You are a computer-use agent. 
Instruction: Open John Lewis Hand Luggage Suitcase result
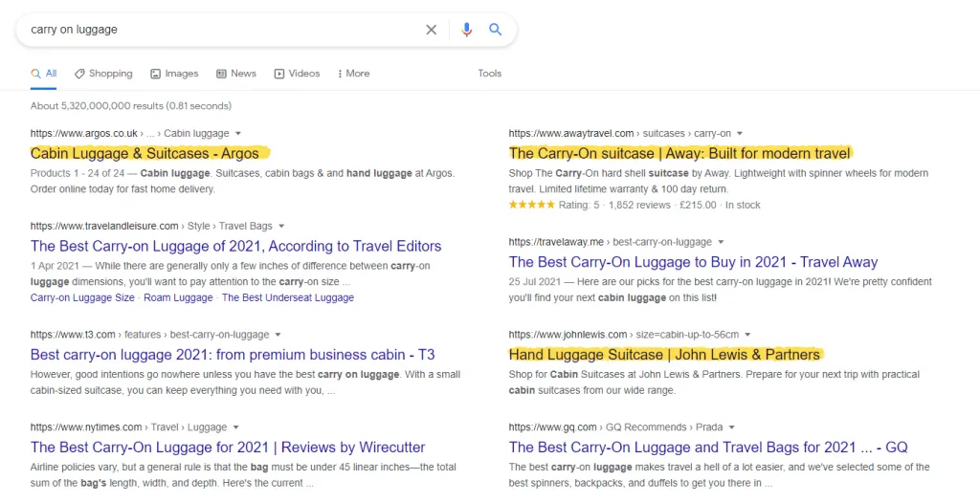(664, 355)
